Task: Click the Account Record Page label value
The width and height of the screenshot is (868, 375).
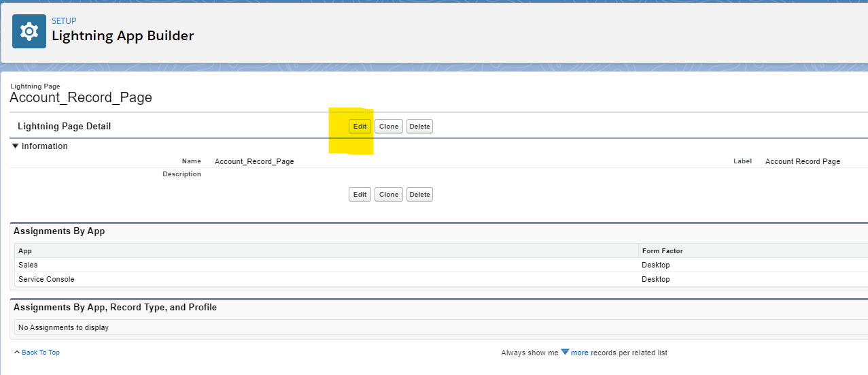Action: point(803,161)
